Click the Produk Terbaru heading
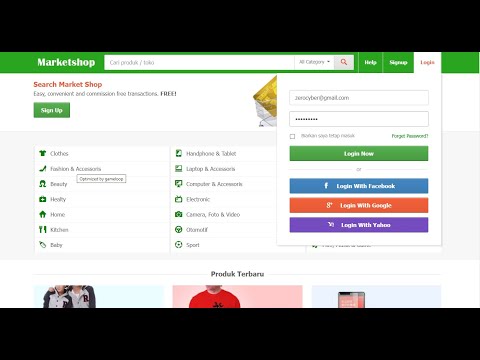This screenshot has width=480, height=360. coord(237,274)
